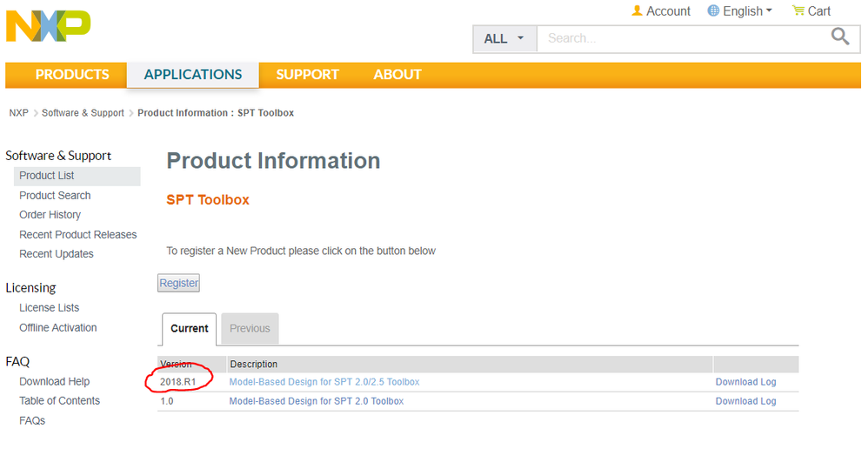868x449 pixels.
Task: Open Order History in sidebar
Action: coord(50,215)
